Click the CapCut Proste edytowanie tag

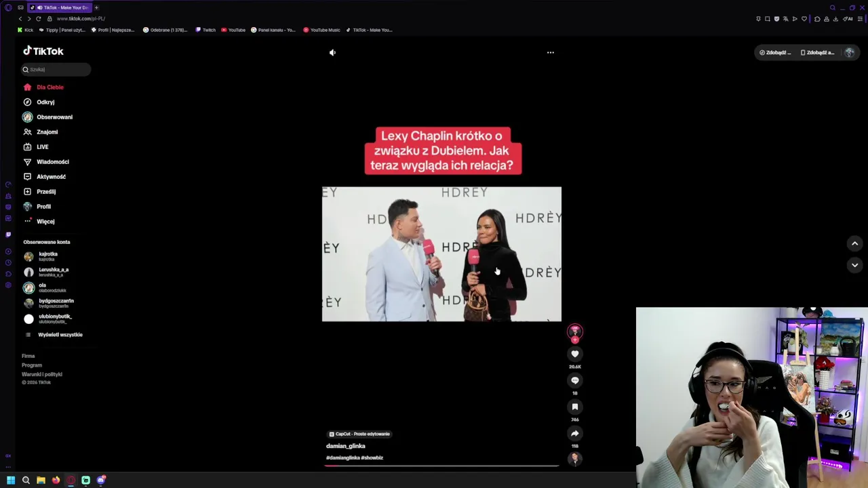pyautogui.click(x=359, y=434)
